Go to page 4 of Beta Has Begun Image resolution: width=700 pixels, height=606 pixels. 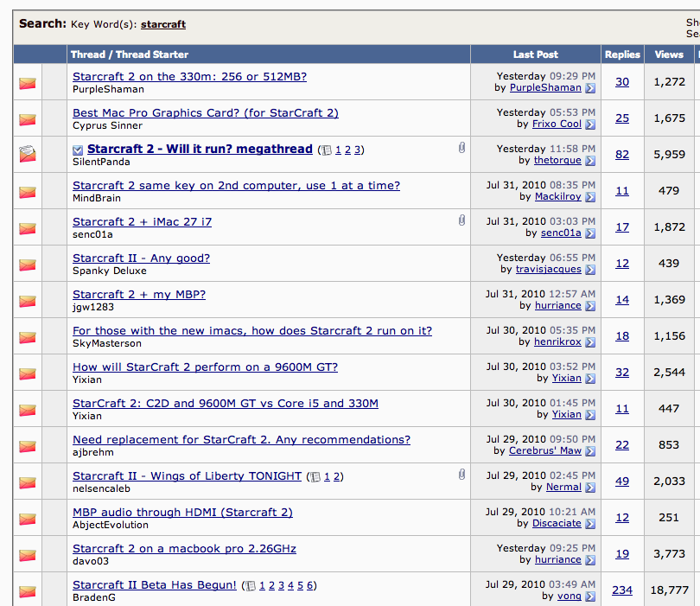290,585
